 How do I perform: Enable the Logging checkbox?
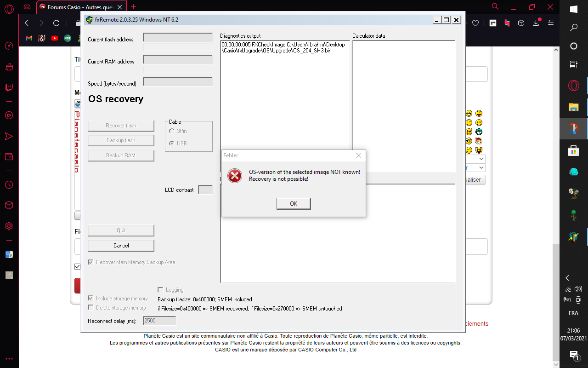click(160, 290)
